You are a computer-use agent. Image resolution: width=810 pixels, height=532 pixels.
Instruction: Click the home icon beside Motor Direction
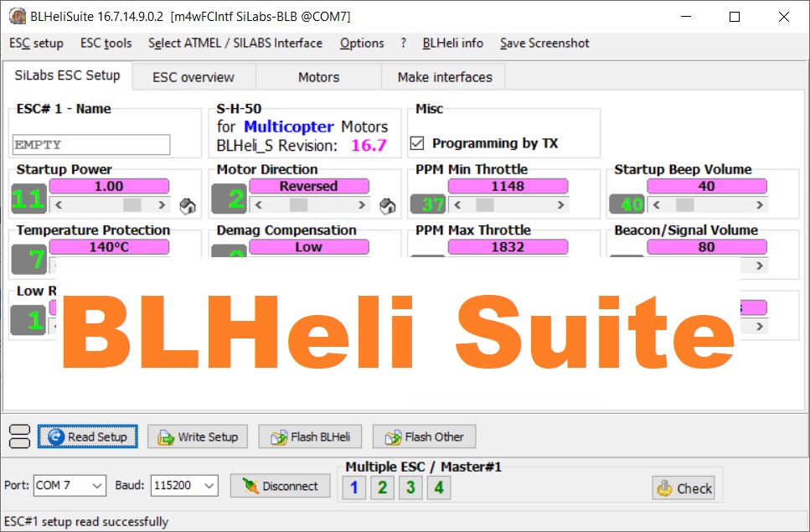pyautogui.click(x=388, y=206)
